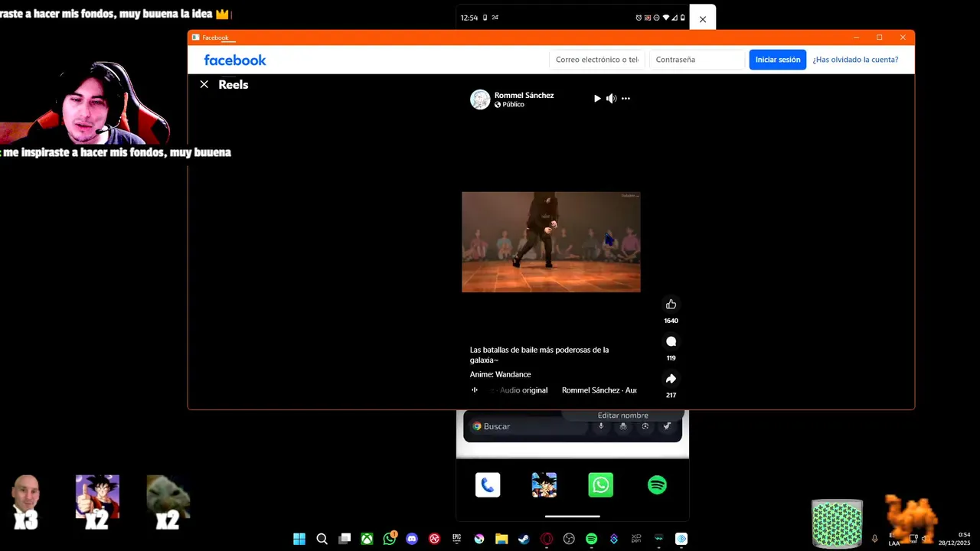The height and width of the screenshot is (551, 980).
Task: Like the reel with thumbs-up icon
Action: pyautogui.click(x=671, y=305)
